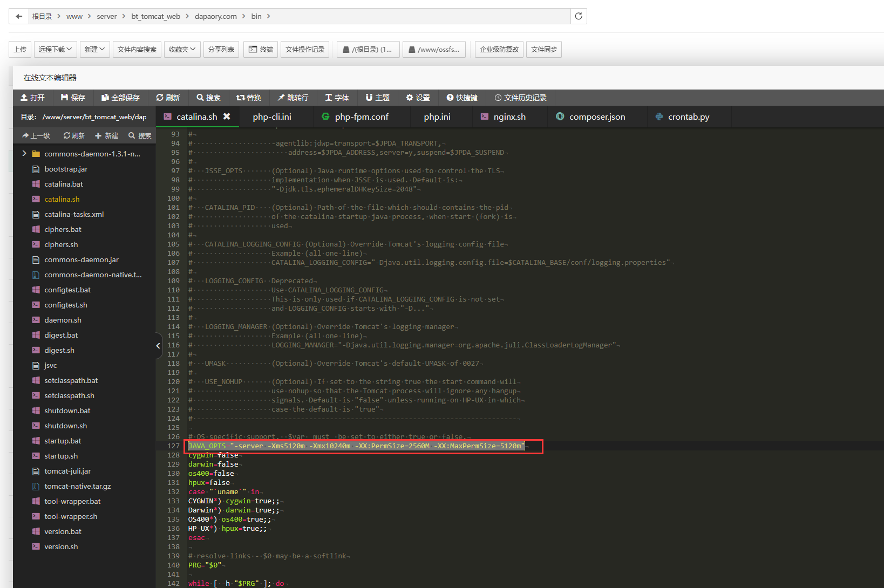This screenshot has height=588, width=884.
Task: Click the composer.json tab icon
Action: (x=560, y=117)
